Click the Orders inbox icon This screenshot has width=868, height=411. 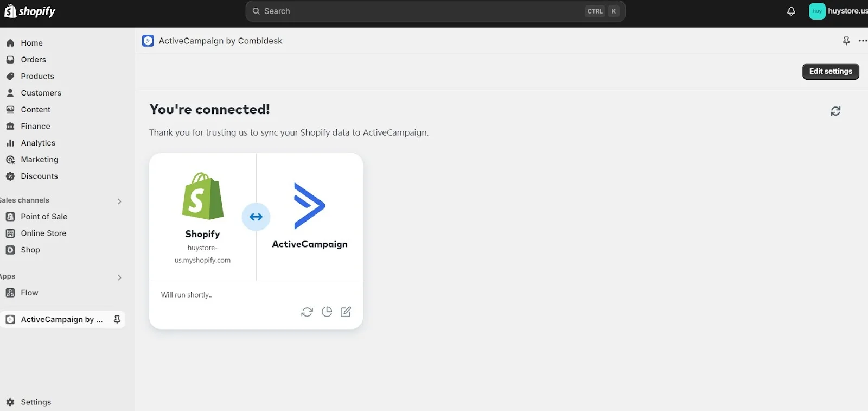pyautogui.click(x=10, y=60)
